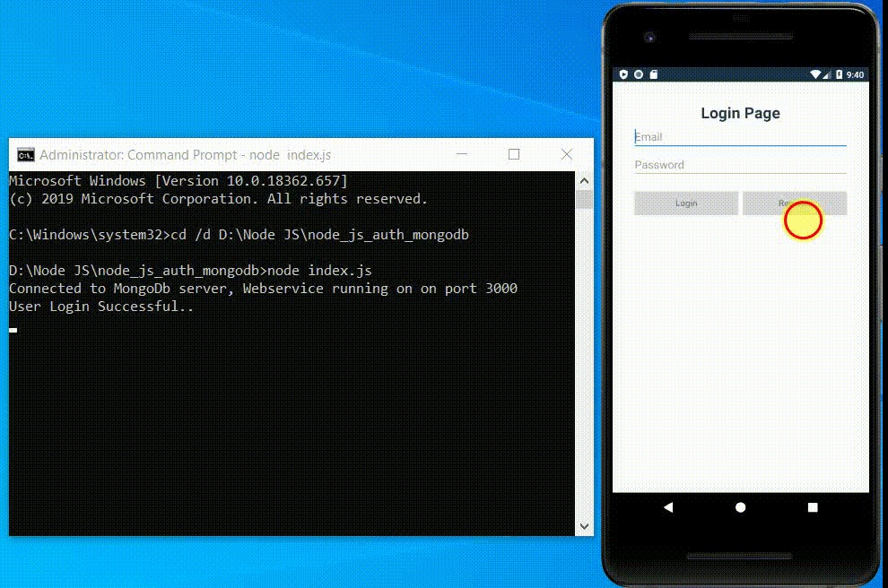Screen dimensions: 888x588
Task: Tap the Android home button
Action: [x=739, y=507]
